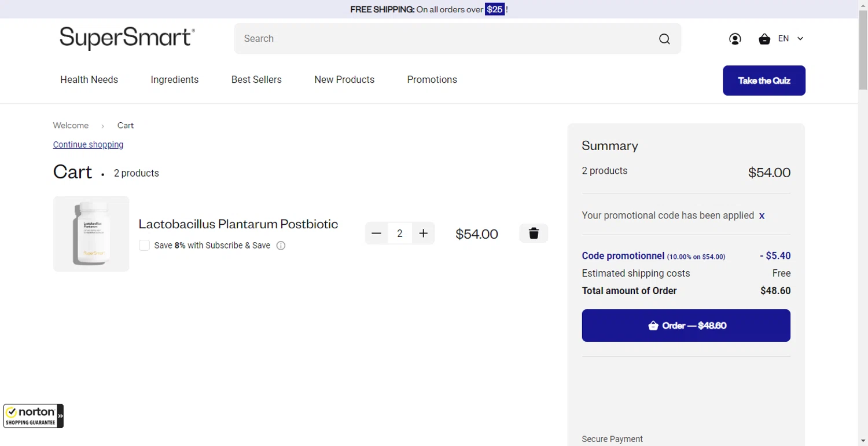Click the Code promotionnel line
Viewport: 868px width, 446px height.
686,256
